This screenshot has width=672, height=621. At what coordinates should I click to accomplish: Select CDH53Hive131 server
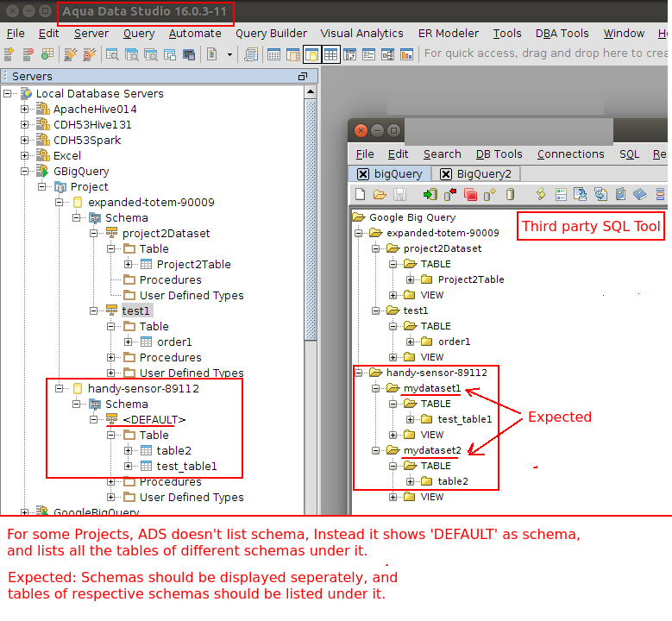pos(92,125)
